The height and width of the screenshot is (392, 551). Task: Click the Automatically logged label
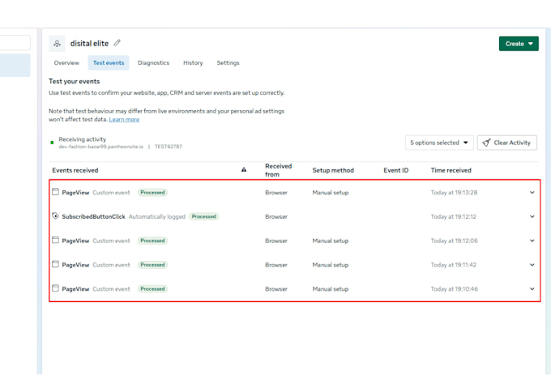157,217
